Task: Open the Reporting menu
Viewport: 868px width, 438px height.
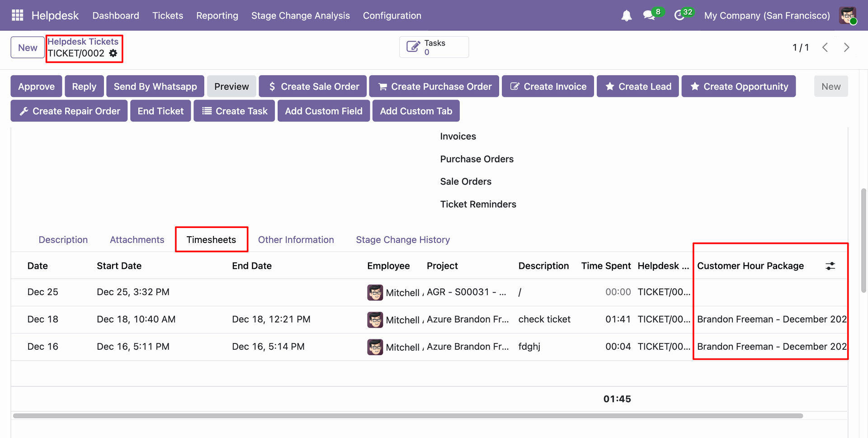Action: pos(217,15)
